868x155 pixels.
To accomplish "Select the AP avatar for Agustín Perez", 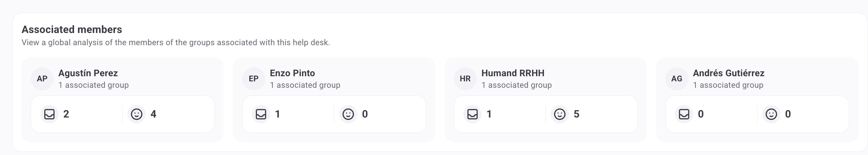I will click(x=42, y=79).
